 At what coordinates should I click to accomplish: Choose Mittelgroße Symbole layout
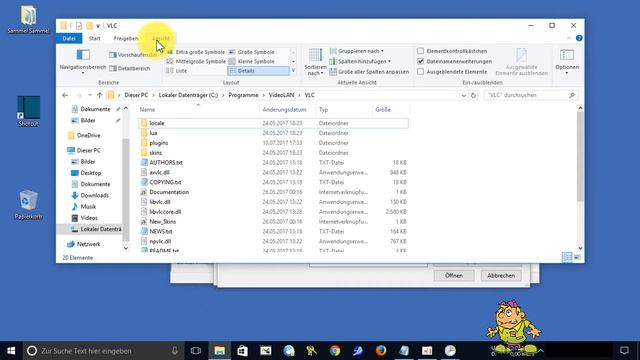point(196,61)
